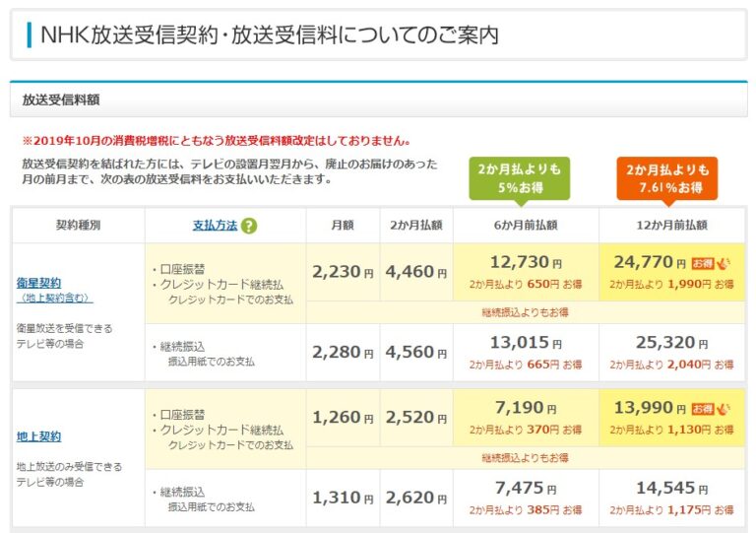The height and width of the screenshot is (533, 756).
Task: Click the 2か月払より 1,175円 お得 text
Action: pos(671,509)
